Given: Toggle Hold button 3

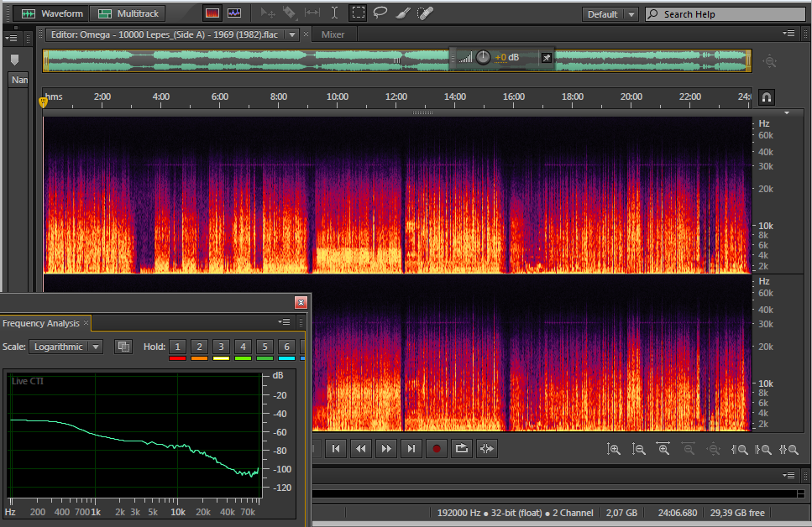Looking at the screenshot, I should (221, 347).
